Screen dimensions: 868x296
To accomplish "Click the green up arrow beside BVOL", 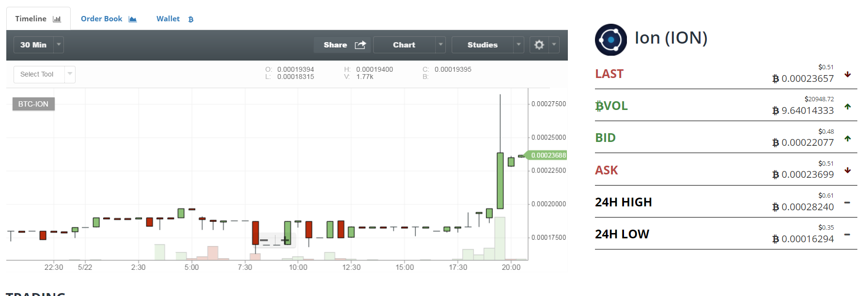I will coord(848,107).
